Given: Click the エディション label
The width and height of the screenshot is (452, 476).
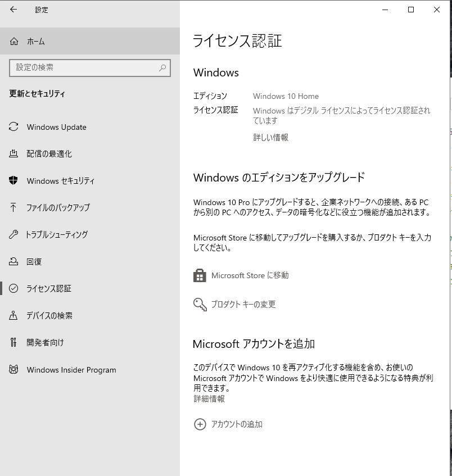Looking at the screenshot, I should coord(210,96).
